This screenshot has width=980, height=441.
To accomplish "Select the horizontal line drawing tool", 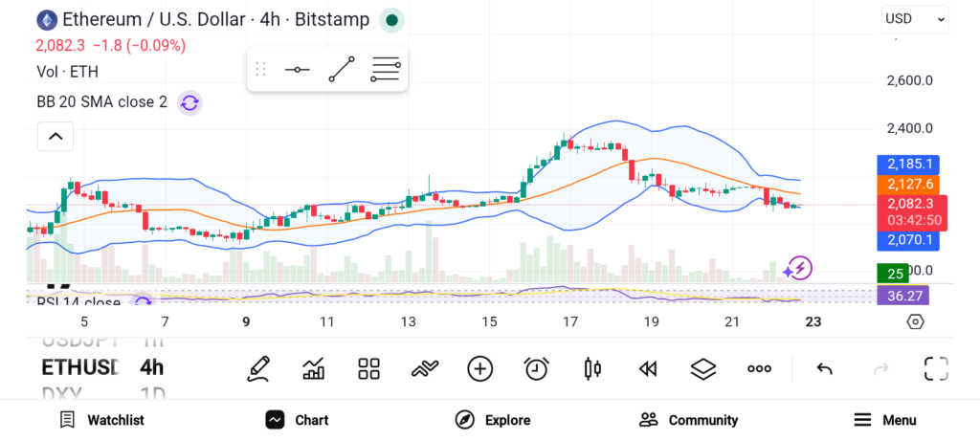I will click(x=297, y=70).
